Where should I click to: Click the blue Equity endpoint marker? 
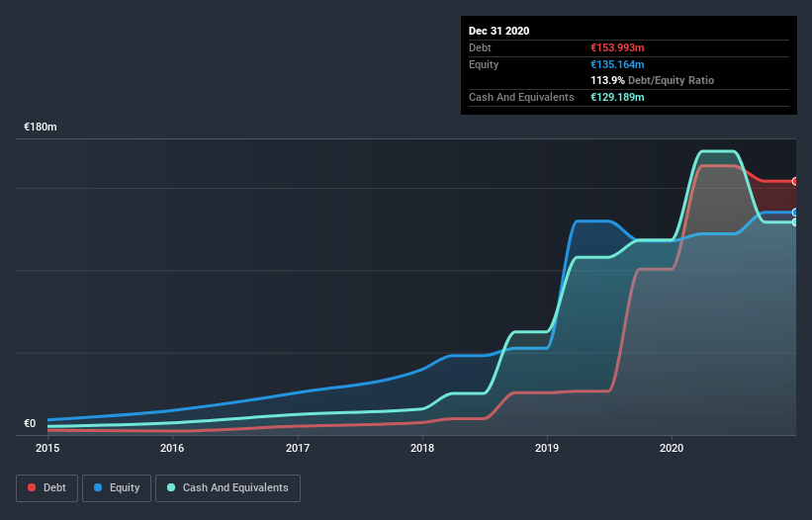795,213
